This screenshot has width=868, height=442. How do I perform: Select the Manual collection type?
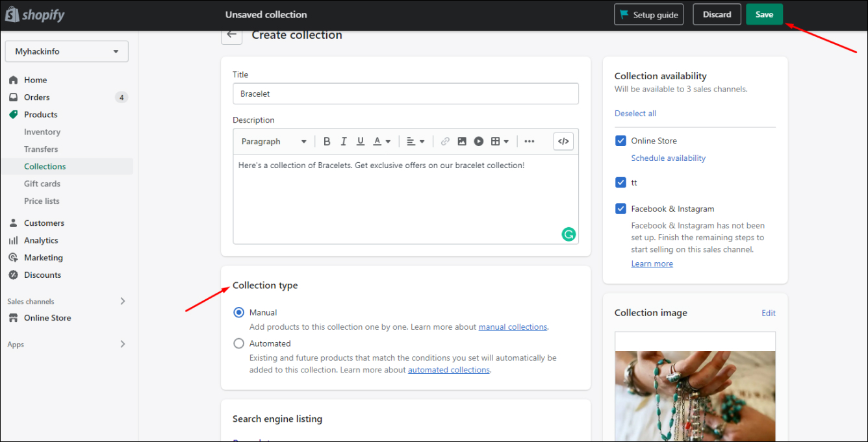(238, 312)
